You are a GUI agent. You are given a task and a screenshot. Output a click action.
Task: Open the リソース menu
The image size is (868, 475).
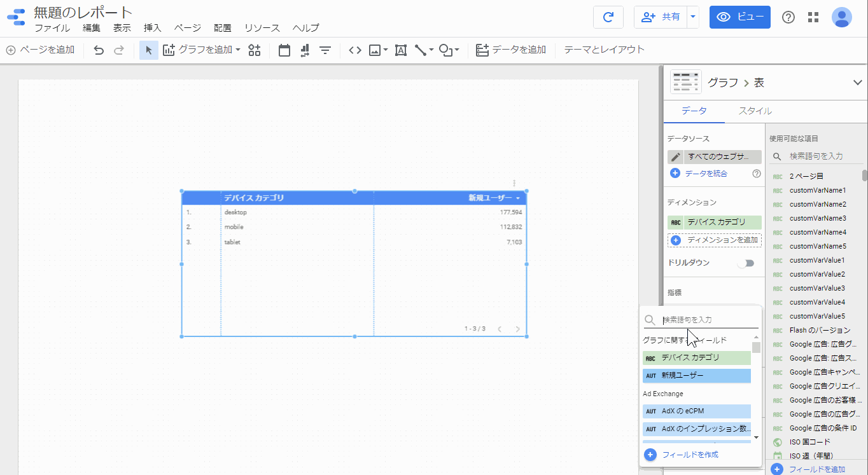coord(262,28)
